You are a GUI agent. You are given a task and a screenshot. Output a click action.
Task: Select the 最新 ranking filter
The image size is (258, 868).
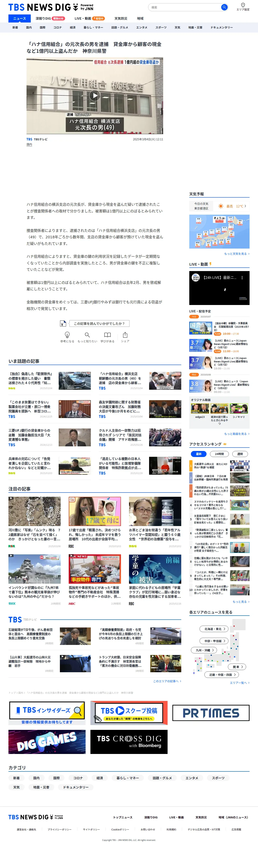click(x=199, y=454)
